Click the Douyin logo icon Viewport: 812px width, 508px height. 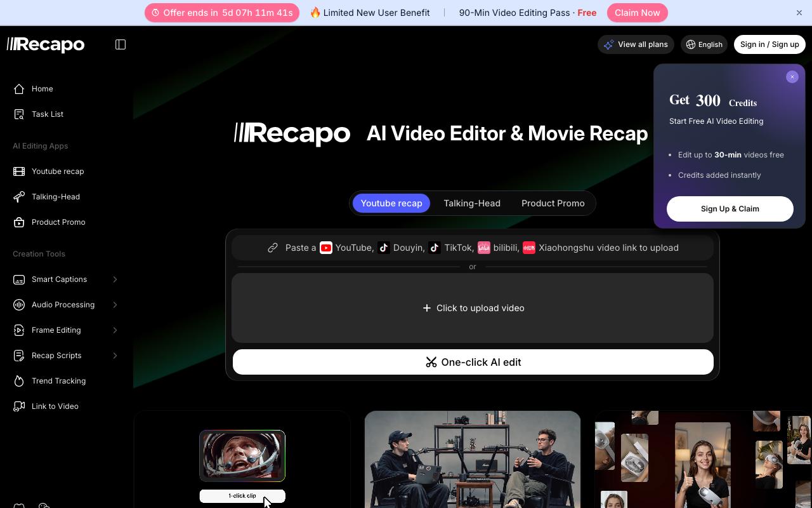[384, 248]
